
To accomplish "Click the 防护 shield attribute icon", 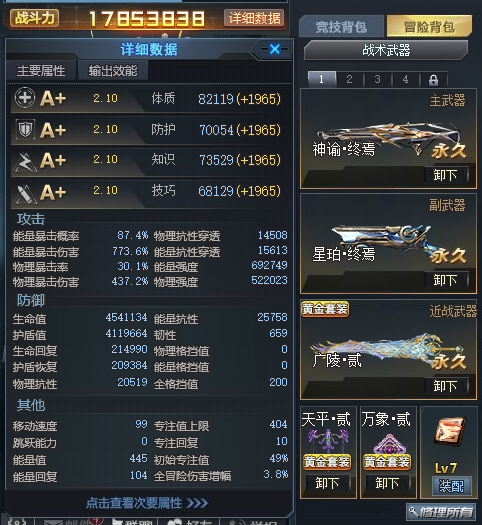I will coord(25,129).
